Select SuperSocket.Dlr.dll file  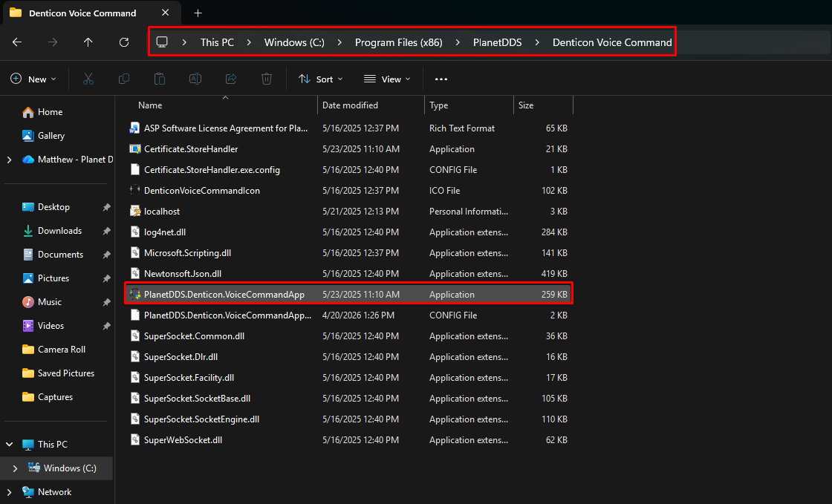[x=348, y=357]
